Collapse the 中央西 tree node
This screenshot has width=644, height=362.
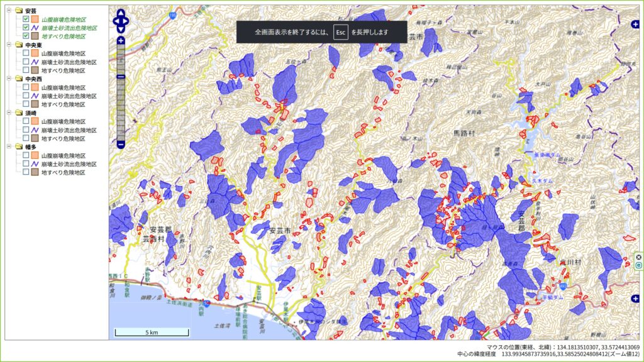[x=9, y=79]
